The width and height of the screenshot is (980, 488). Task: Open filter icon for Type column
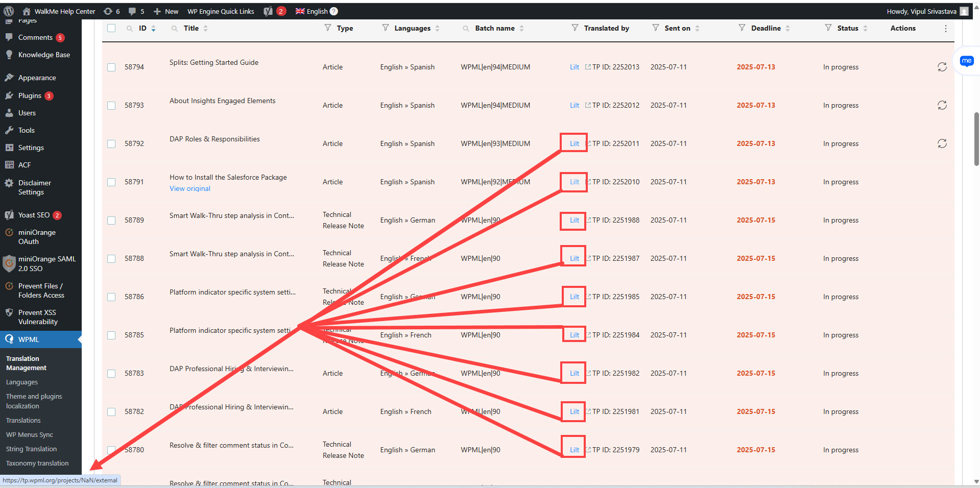pos(328,28)
